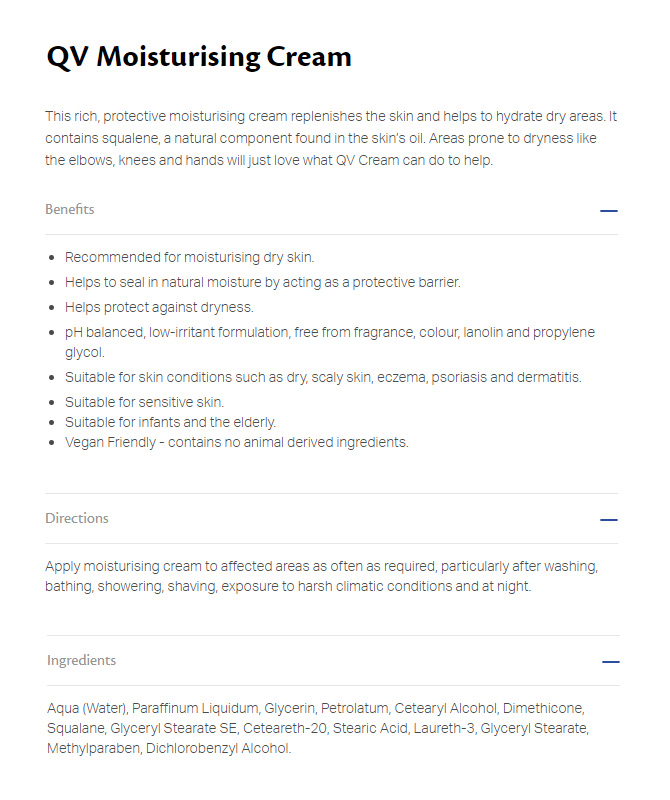Image resolution: width=670 pixels, height=800 pixels.
Task: Click the Ingredients accordion header label
Action: pyautogui.click(x=81, y=661)
